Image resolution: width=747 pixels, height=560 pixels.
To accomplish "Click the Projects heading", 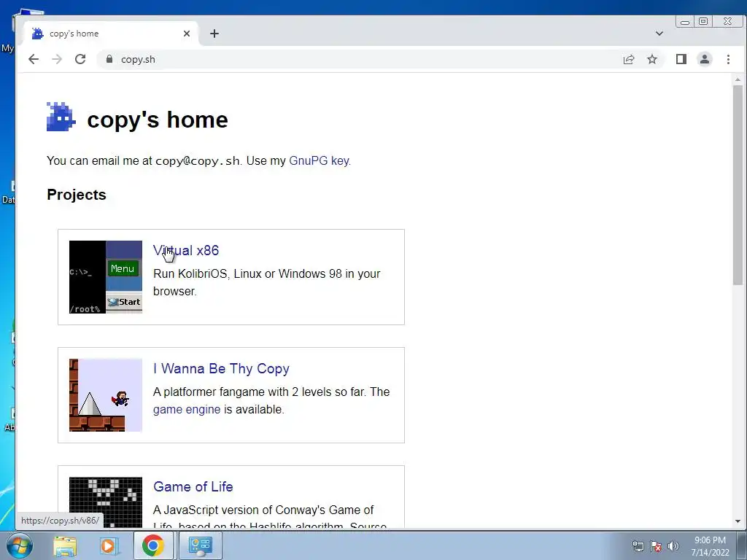I will (76, 195).
